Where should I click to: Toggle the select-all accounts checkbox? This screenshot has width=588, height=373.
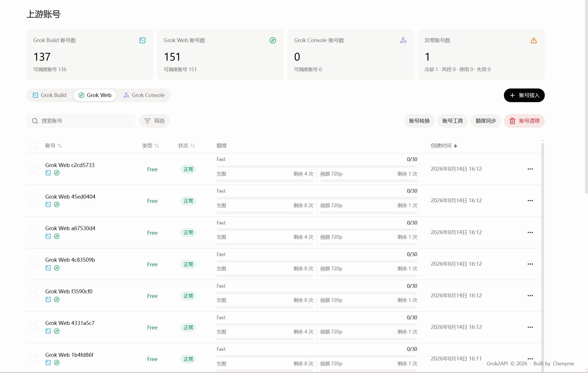33,145
